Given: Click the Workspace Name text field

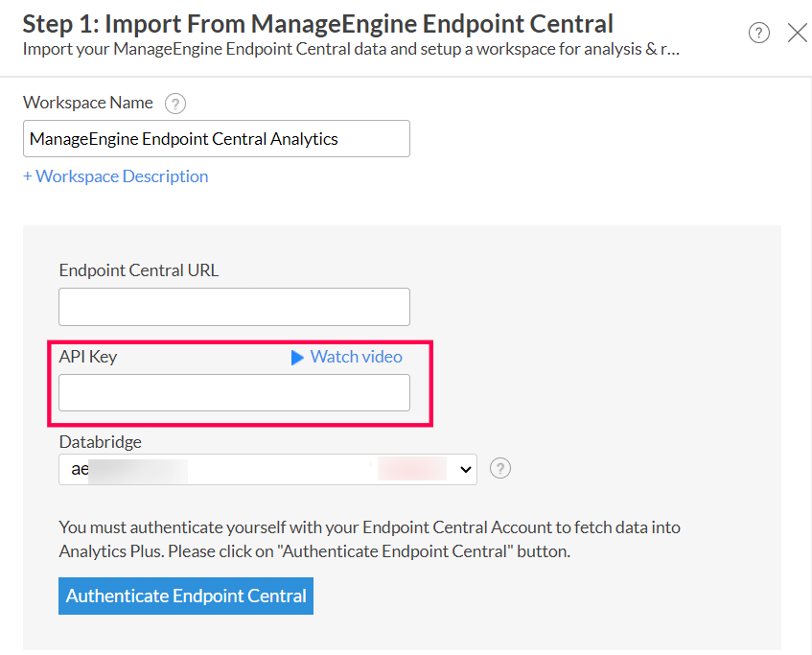Looking at the screenshot, I should coord(217,139).
